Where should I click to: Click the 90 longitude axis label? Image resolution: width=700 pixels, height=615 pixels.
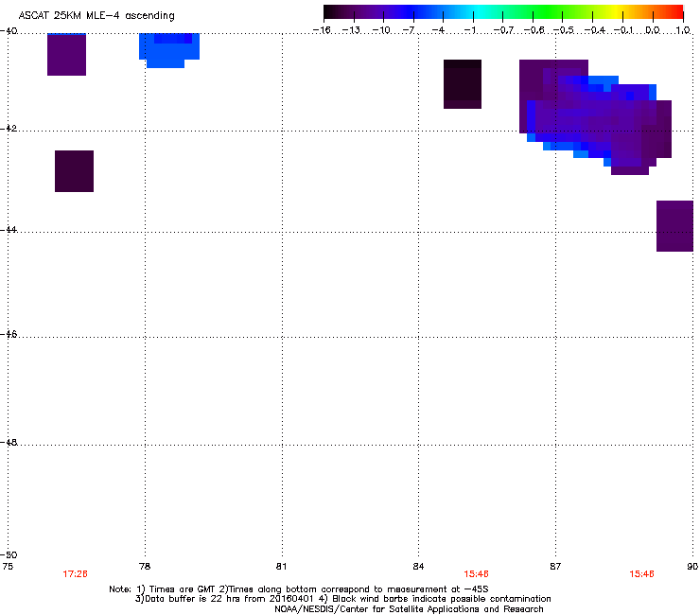click(692, 567)
